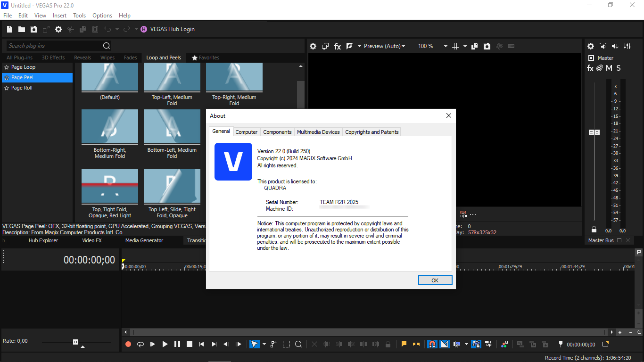
Task: Toggle Enable Snapping magnet icon
Action: pos(432,345)
